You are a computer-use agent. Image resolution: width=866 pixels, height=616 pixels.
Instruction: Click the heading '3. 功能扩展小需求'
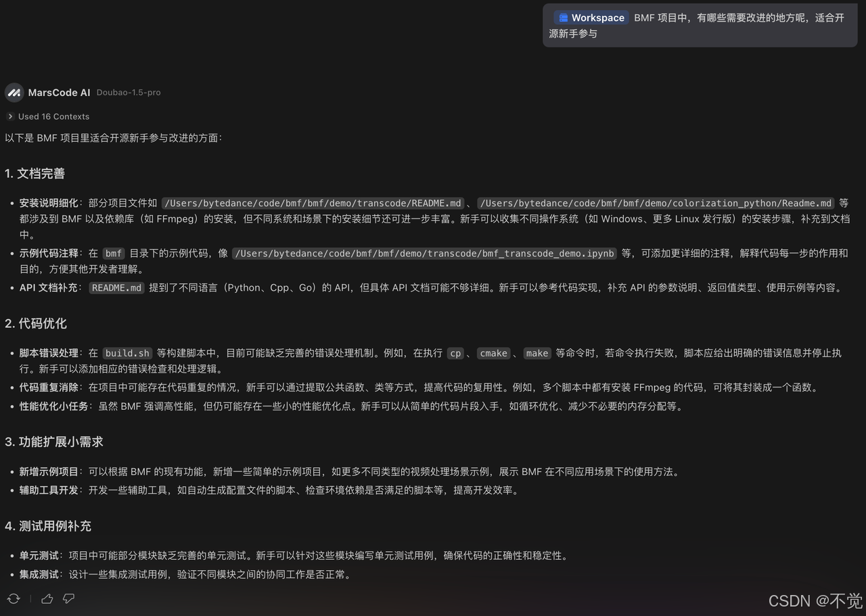click(54, 442)
